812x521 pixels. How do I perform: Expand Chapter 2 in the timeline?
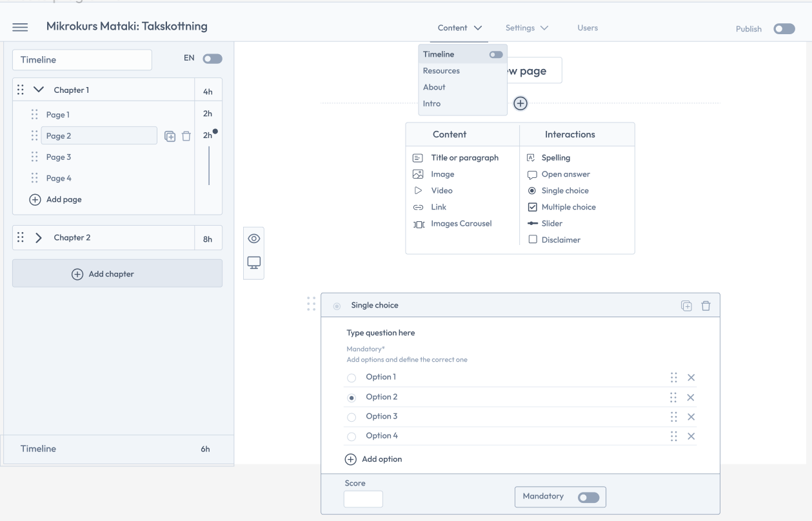click(x=38, y=237)
